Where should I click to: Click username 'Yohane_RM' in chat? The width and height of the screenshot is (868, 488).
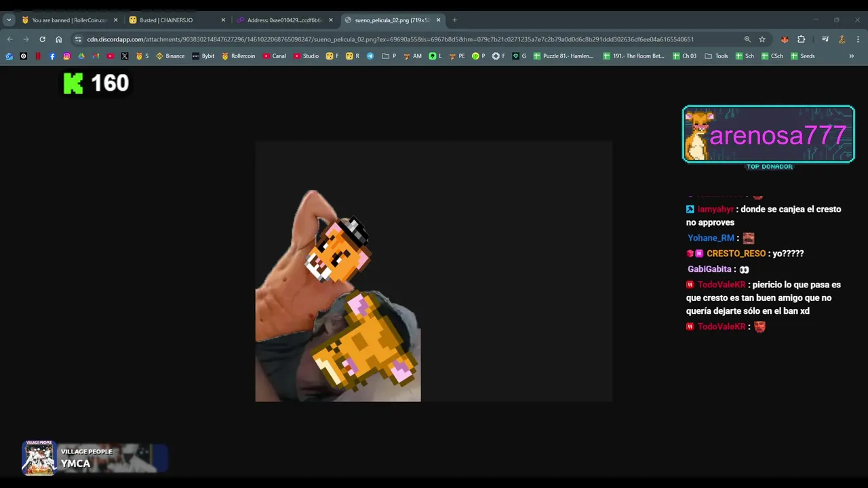click(x=711, y=238)
